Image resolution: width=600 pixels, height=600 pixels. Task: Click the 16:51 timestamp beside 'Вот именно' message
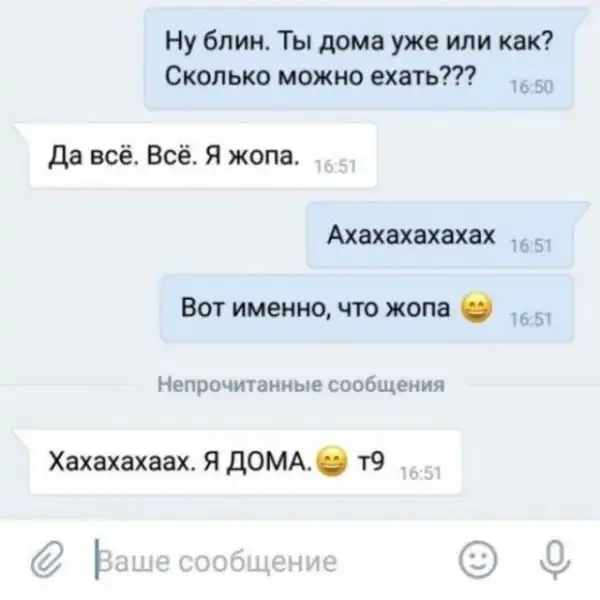pyautogui.click(x=532, y=320)
